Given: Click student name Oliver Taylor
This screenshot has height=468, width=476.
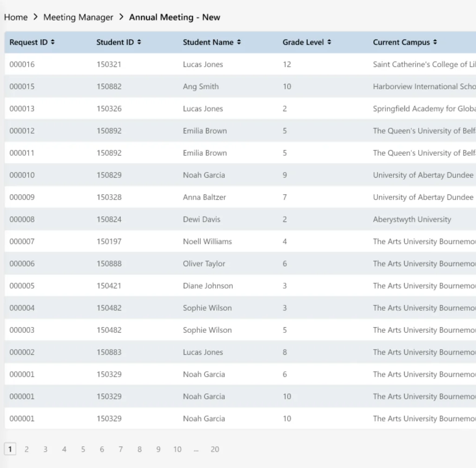Looking at the screenshot, I should tap(204, 264).
